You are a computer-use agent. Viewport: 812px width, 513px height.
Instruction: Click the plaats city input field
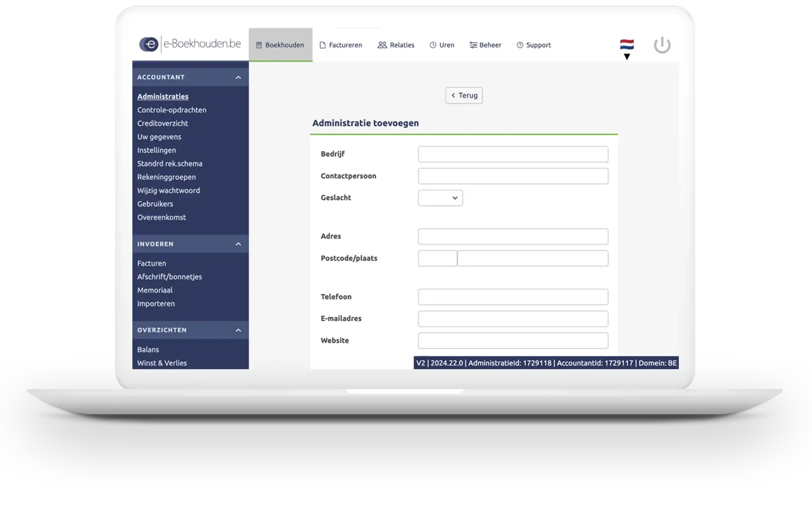(533, 258)
